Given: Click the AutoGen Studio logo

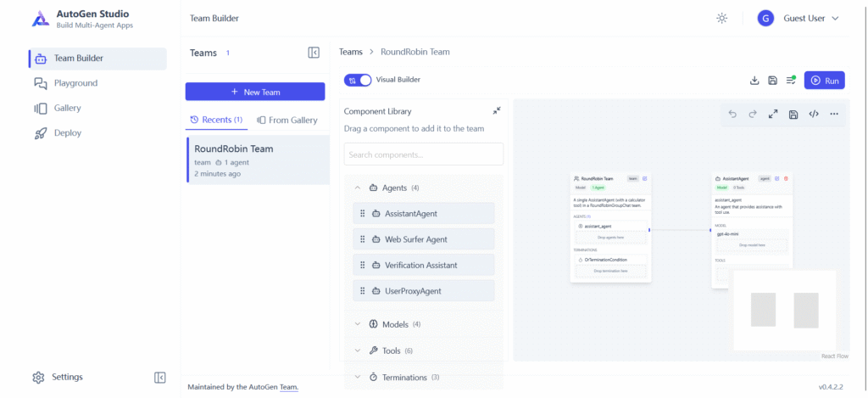Looking at the screenshot, I should click(x=41, y=19).
